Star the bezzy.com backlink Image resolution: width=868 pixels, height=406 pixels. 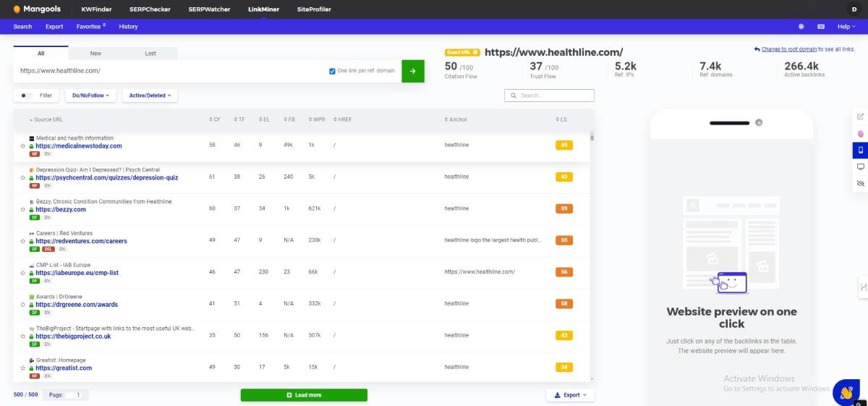22,210
